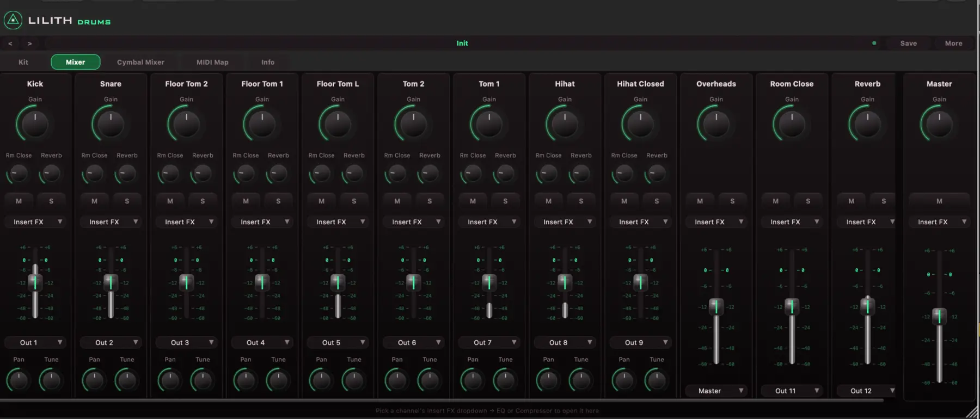980x419 pixels.
Task: Click the green status dot beside Save
Action: click(x=874, y=43)
